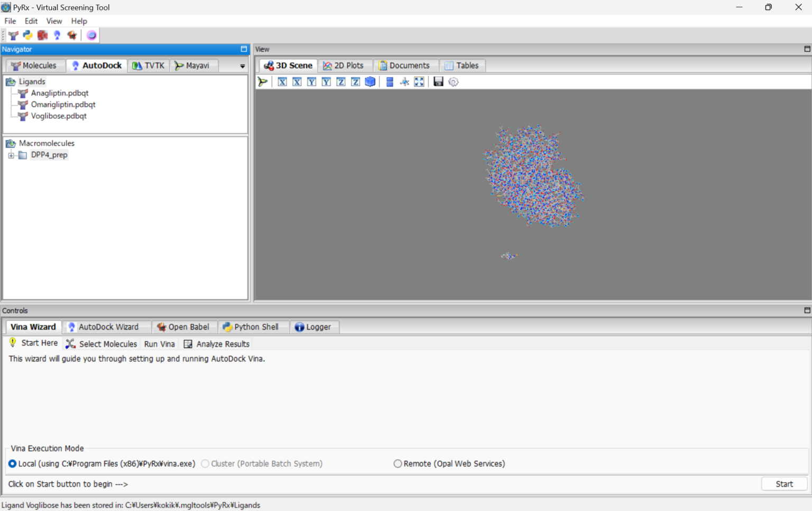Switch to the 2D Plots tab
The image size is (812, 511).
tap(345, 65)
